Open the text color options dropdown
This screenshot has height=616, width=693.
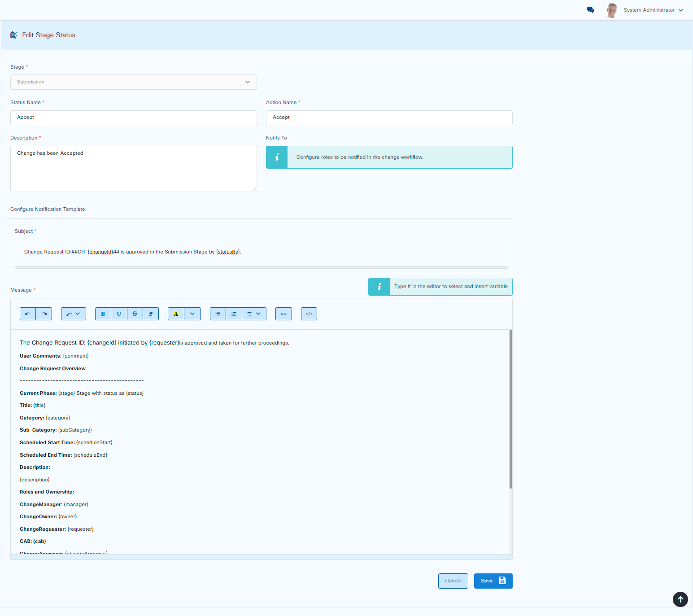coord(192,314)
